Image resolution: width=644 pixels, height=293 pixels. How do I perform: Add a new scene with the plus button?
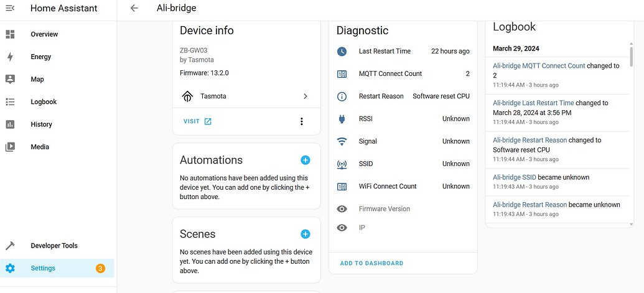pyautogui.click(x=305, y=234)
